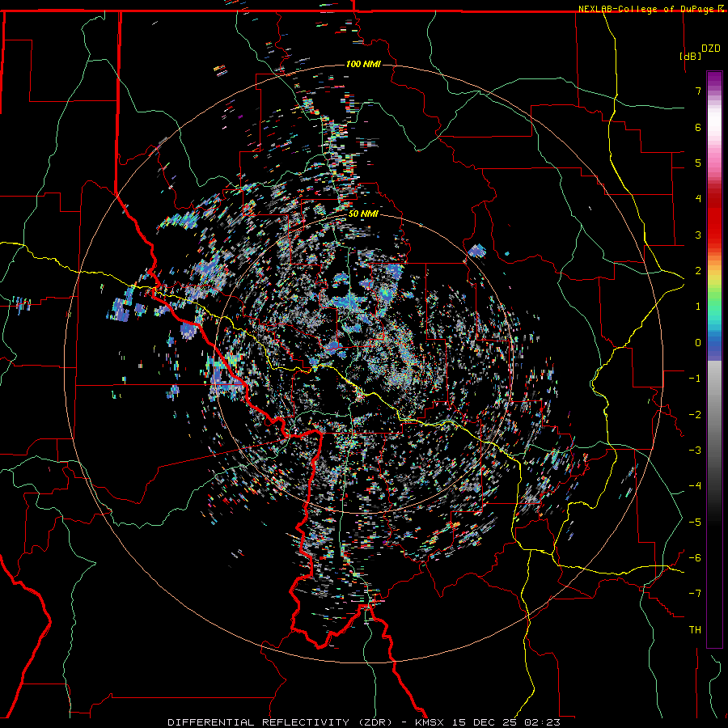Click the DZD legend title
Image resolution: width=728 pixels, height=728 pixels.
(x=711, y=49)
